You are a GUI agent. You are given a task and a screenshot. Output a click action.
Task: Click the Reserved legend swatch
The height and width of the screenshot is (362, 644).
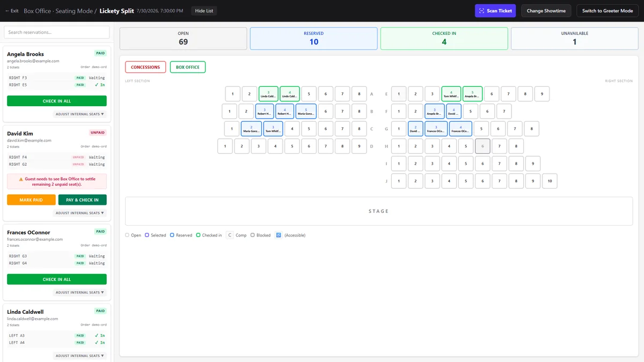[x=172, y=235]
